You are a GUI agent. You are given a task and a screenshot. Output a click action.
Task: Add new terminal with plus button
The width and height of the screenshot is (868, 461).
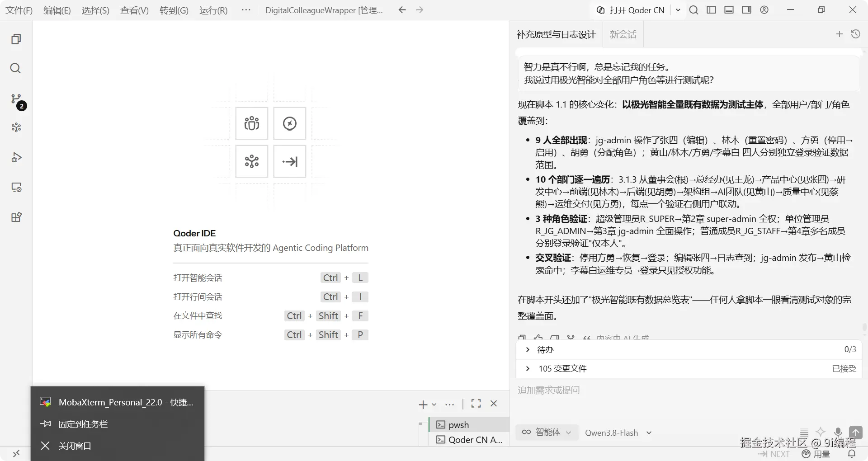click(x=423, y=405)
